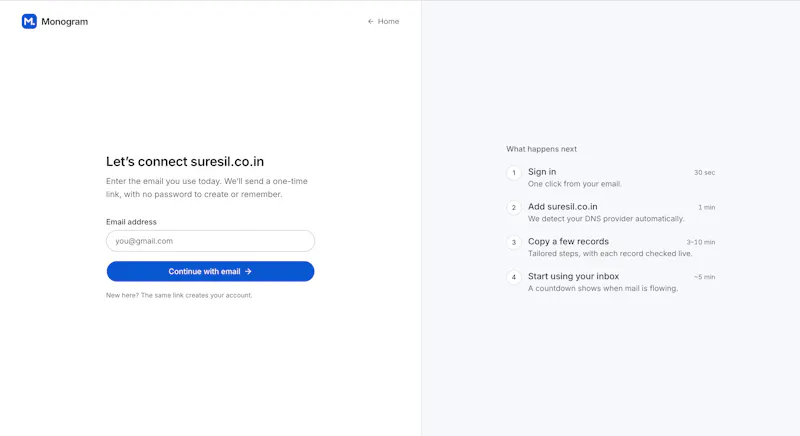Click 'We detect your DNS provider' text
This screenshot has height=436, width=800.
tap(606, 218)
